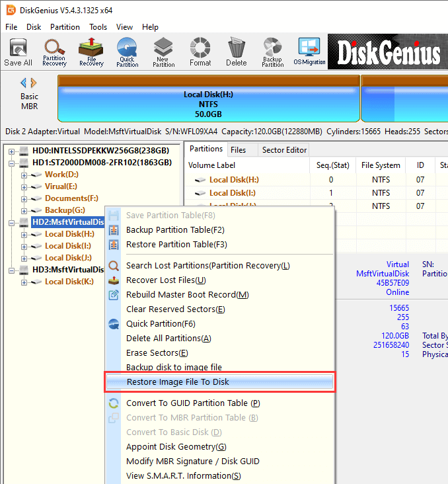The width and height of the screenshot is (448, 484).
Task: Click the Quick Partition toolbar icon
Action: coord(127,52)
